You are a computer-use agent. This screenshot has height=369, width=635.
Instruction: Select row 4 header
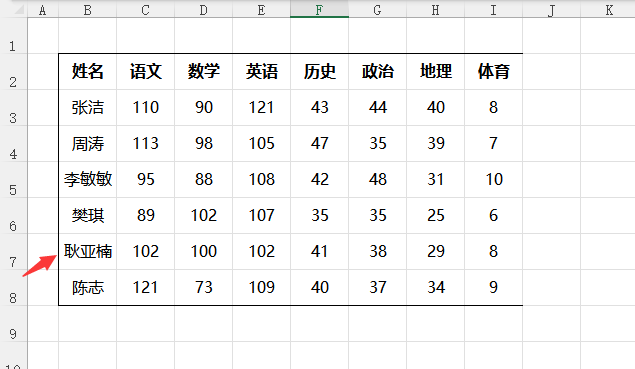(x=13, y=143)
